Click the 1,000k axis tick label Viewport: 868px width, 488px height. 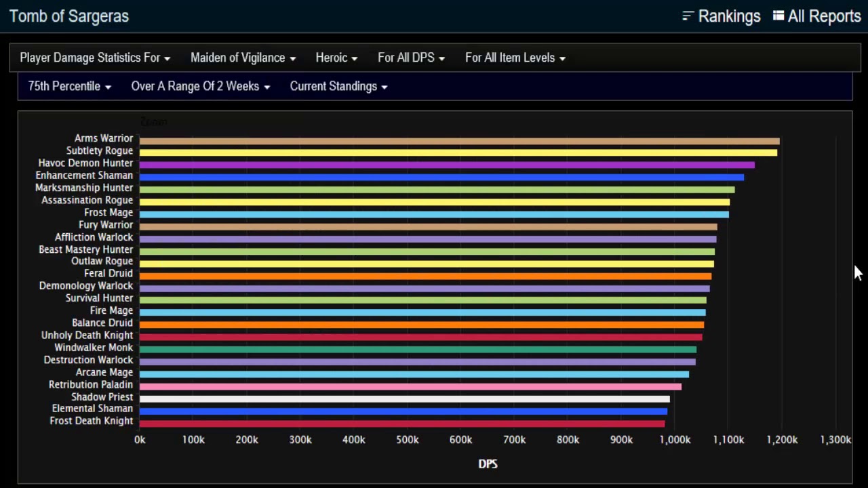(675, 440)
